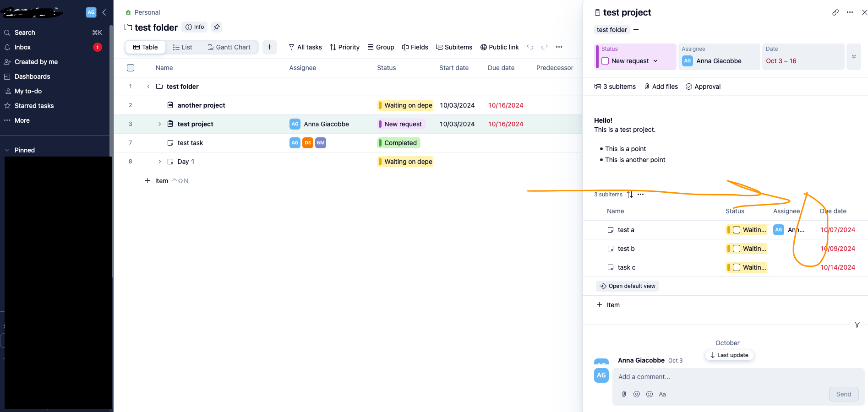Image resolution: width=868 pixels, height=412 pixels.
Task: Open the All tasks filter
Action: 305,47
